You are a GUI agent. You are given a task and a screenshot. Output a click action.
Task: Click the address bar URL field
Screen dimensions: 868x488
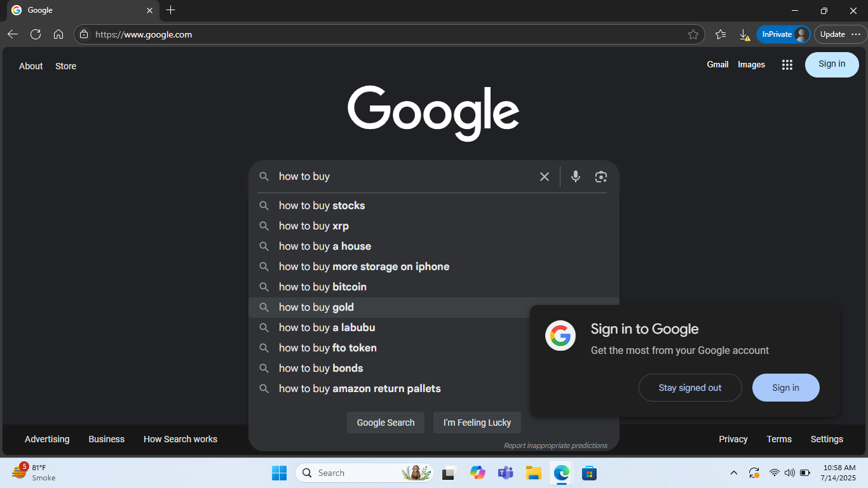click(x=388, y=34)
